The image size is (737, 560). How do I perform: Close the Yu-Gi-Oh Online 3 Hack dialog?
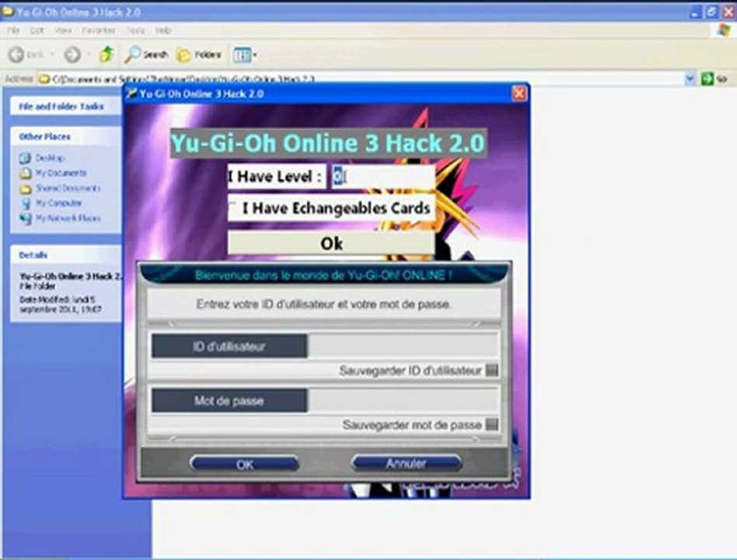click(519, 93)
